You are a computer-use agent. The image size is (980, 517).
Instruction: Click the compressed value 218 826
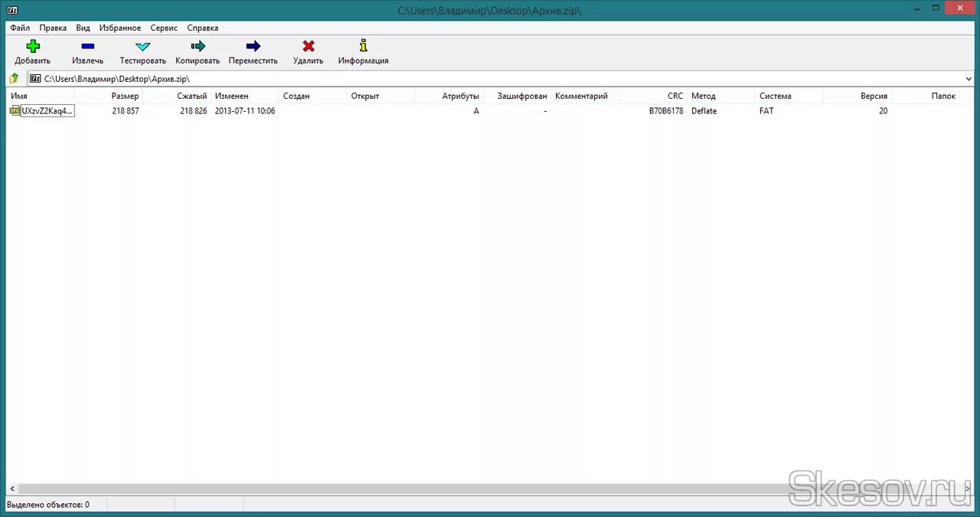(x=194, y=111)
